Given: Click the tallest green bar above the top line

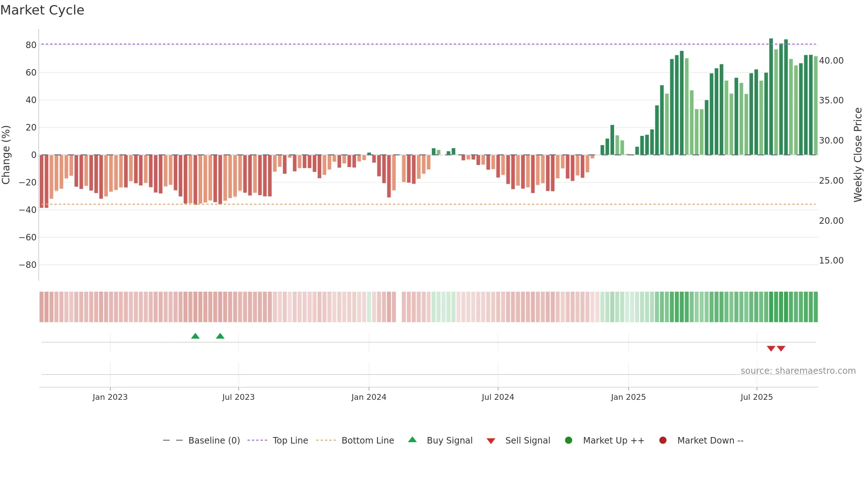Looking at the screenshot, I should [x=771, y=97].
